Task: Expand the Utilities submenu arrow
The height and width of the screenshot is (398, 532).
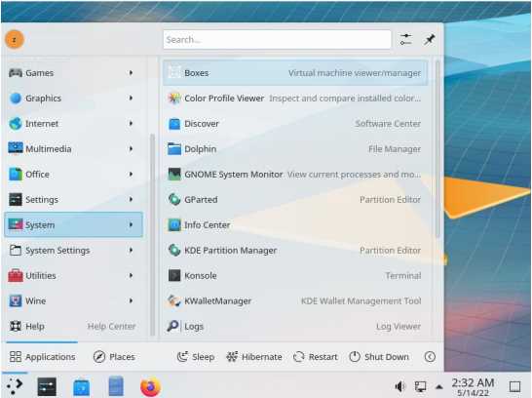Action: 131,275
